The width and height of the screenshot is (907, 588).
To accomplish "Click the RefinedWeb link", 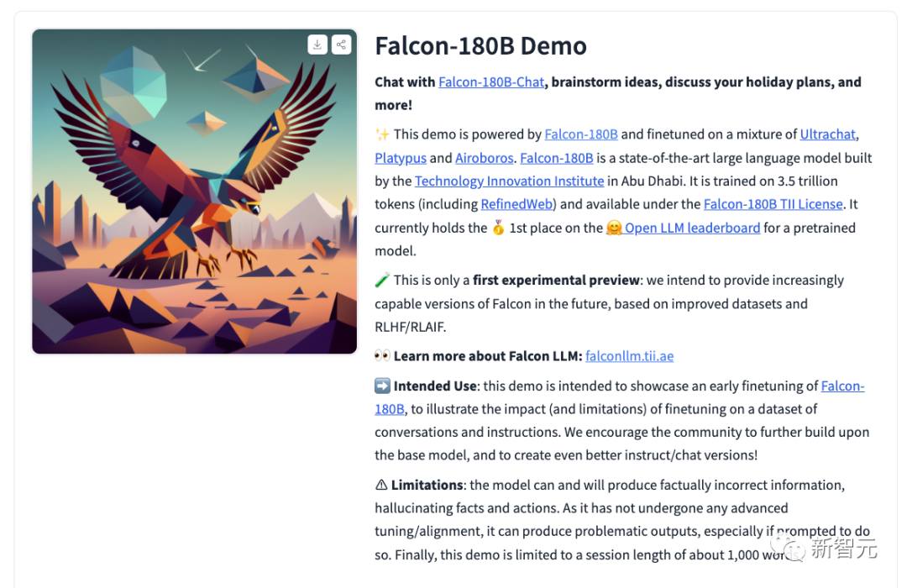I will click(516, 204).
